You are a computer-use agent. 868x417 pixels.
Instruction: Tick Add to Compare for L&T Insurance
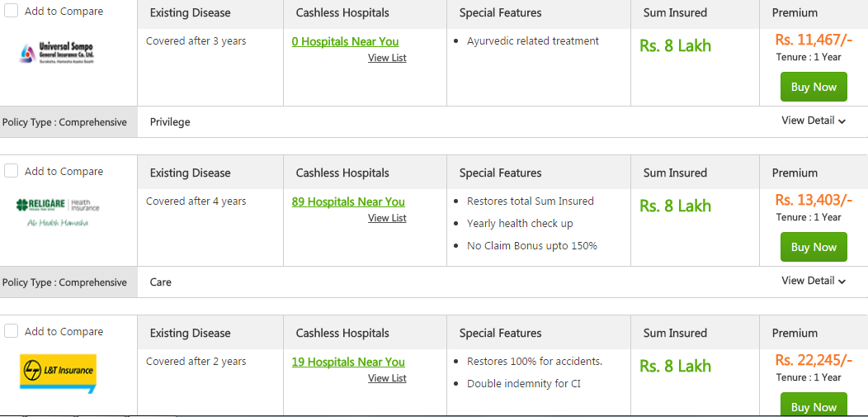pyautogui.click(x=11, y=330)
